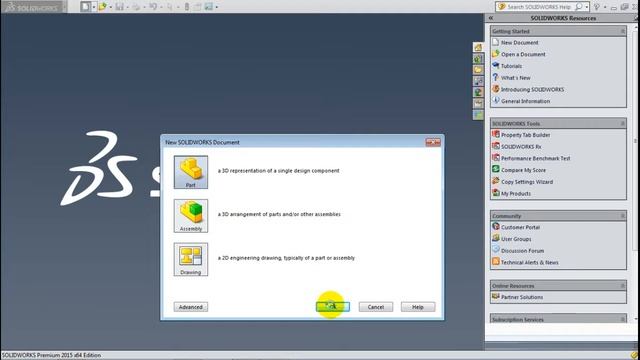This screenshot has width=640, height=360.
Task: Click the Help button in dialog
Action: pyautogui.click(x=418, y=307)
